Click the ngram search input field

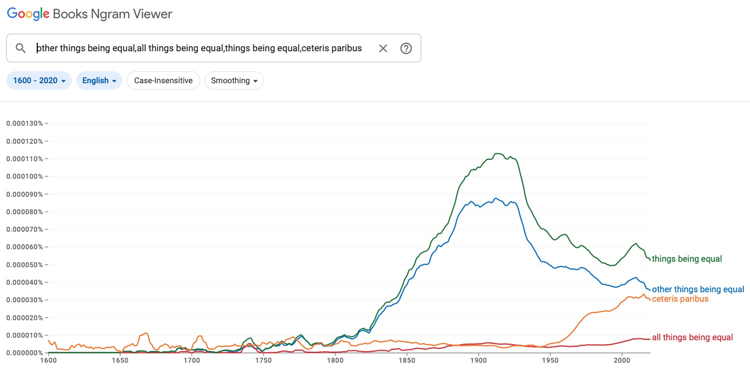click(199, 48)
